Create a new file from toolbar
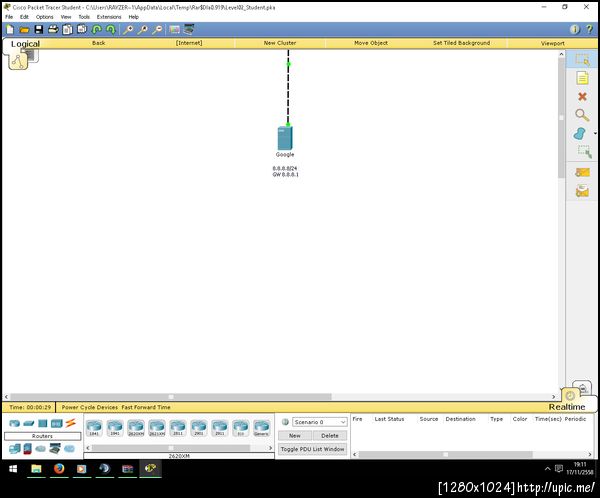Image resolution: width=600 pixels, height=498 pixels. coord(10,29)
